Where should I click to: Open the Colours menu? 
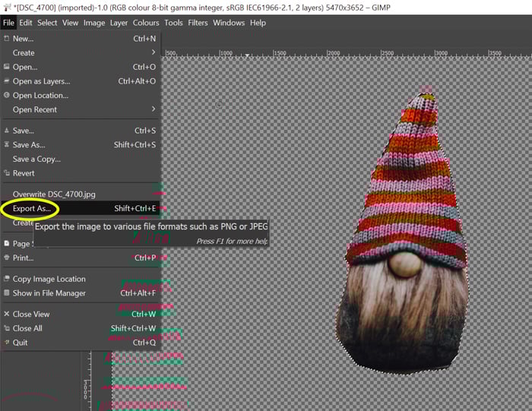pos(146,23)
